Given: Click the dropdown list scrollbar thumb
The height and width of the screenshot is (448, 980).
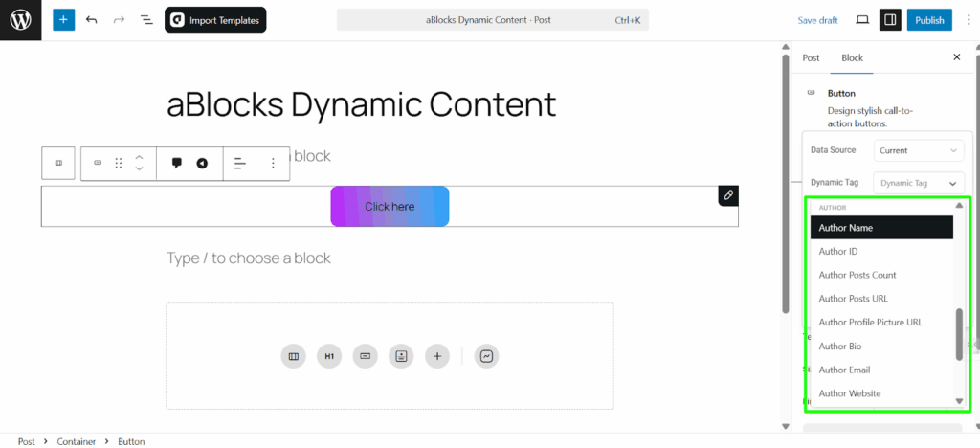Looking at the screenshot, I should (x=959, y=334).
